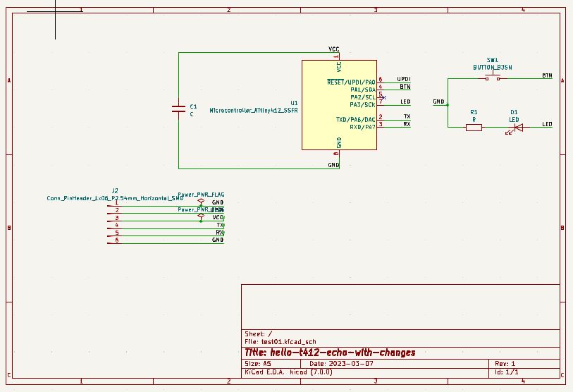Click the PA1/SDA pin name
Screen dimensions: 573x392
coord(362,90)
